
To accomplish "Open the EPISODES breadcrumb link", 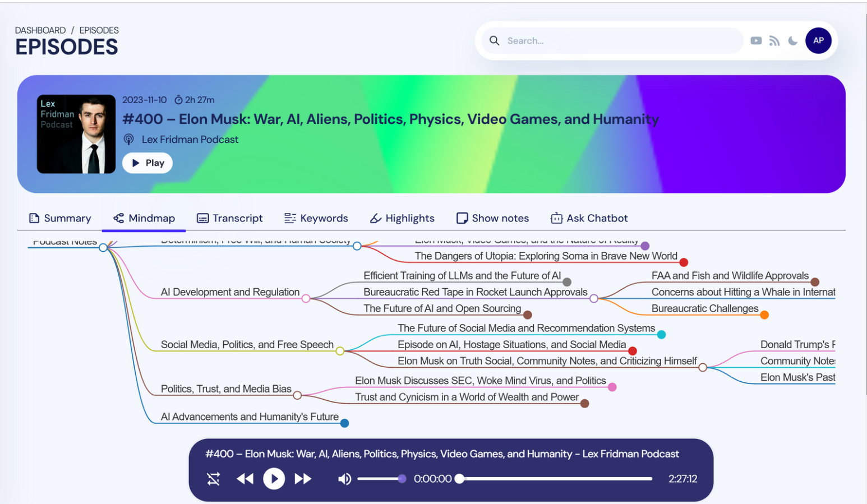I will point(99,30).
